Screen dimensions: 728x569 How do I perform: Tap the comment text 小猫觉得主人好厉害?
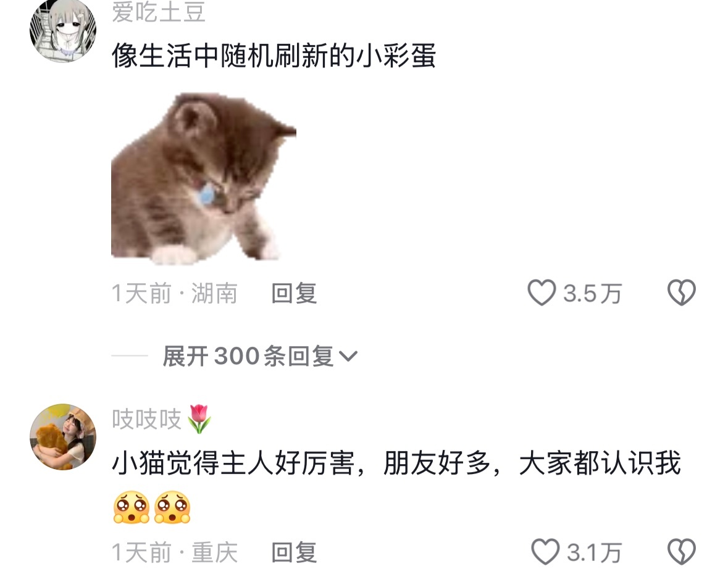(232, 463)
